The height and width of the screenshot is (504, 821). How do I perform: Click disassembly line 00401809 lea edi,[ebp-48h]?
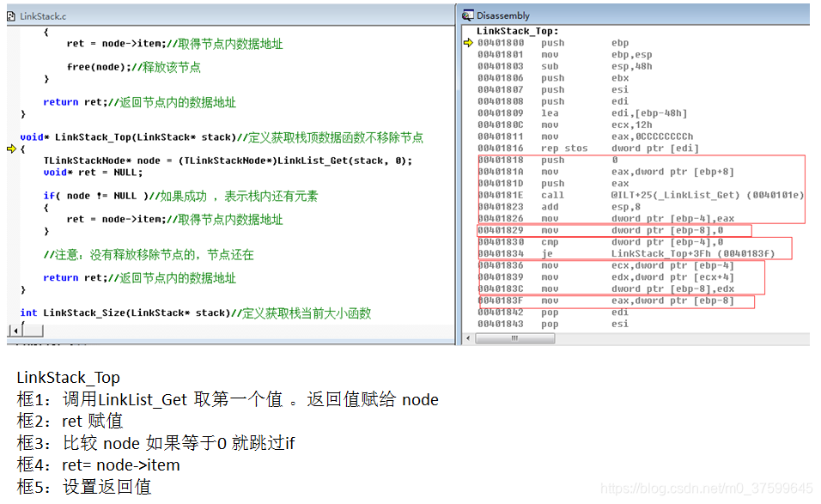(582, 113)
